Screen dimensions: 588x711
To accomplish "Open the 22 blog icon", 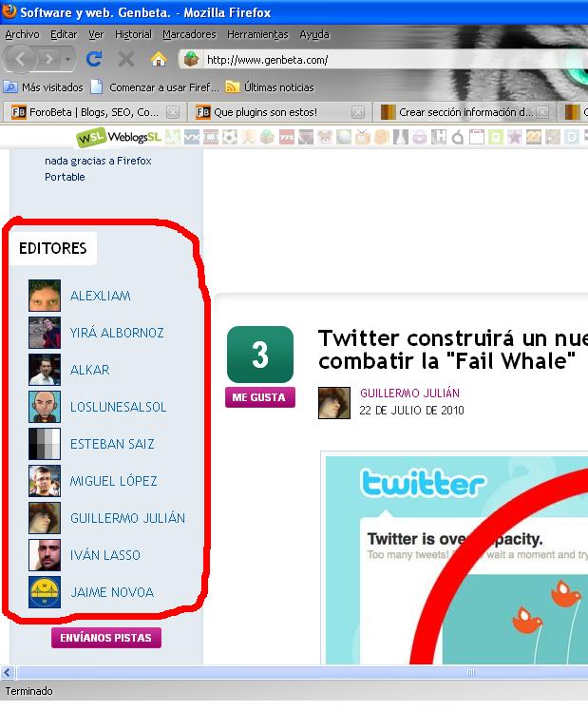I will coord(534,137).
